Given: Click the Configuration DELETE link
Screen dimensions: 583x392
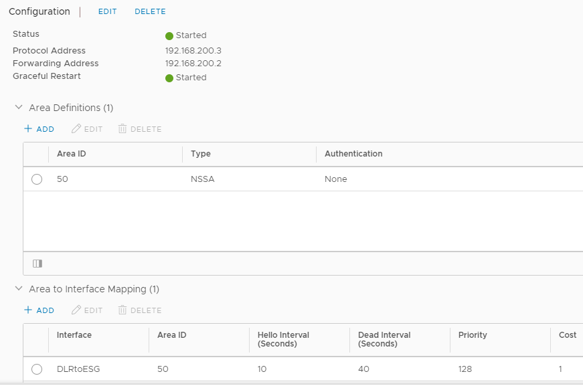Looking at the screenshot, I should point(150,11).
